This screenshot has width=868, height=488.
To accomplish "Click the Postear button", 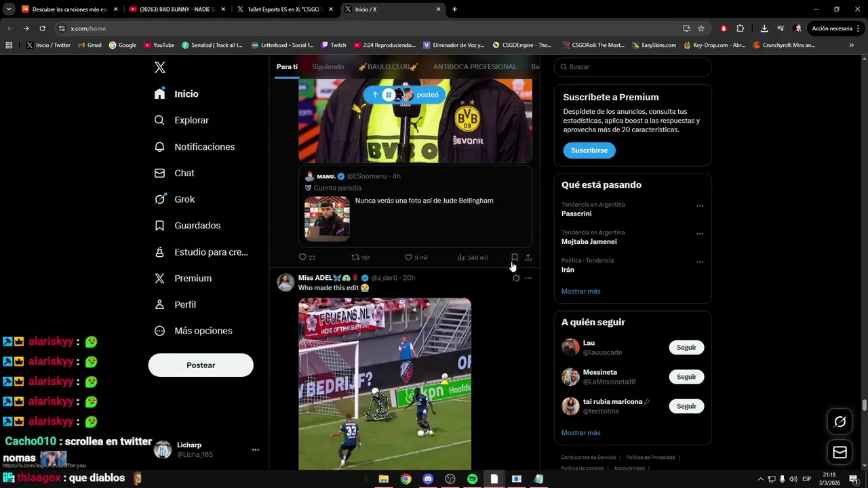I will tap(201, 365).
